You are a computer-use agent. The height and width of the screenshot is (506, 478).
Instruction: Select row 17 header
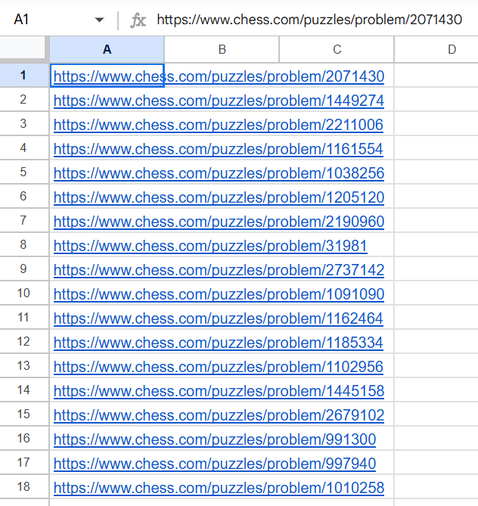click(x=24, y=462)
